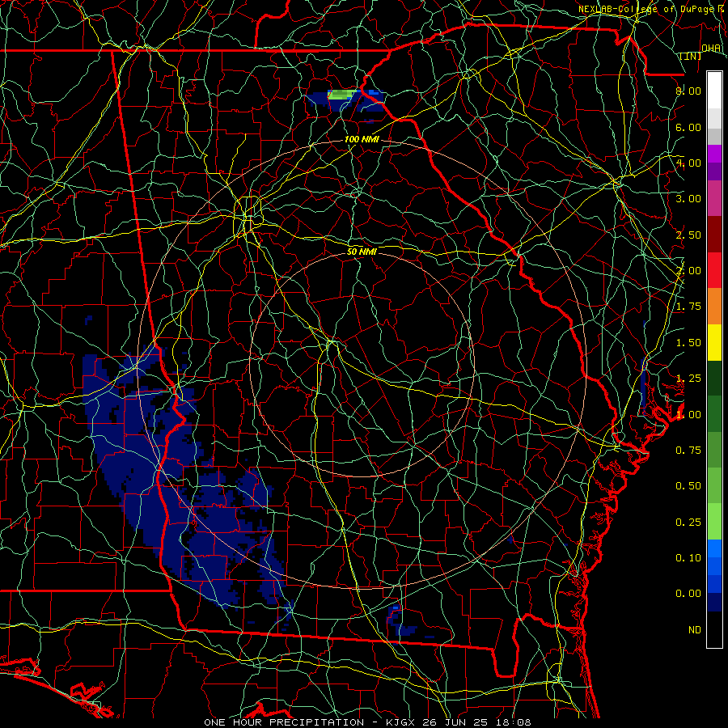Click the 100 NMI range ring label
This screenshot has height=728, width=728.
pos(362,139)
